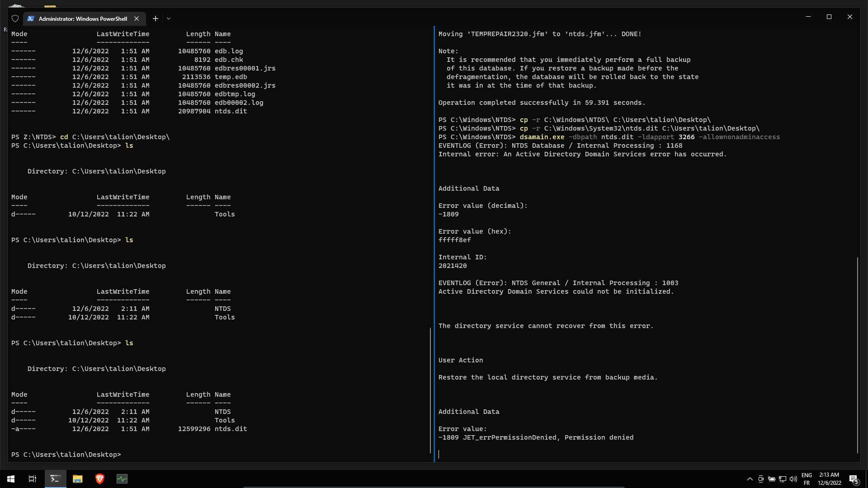Switch the ENG FR input language
Viewport: 868px width, 488px height.
point(807,479)
